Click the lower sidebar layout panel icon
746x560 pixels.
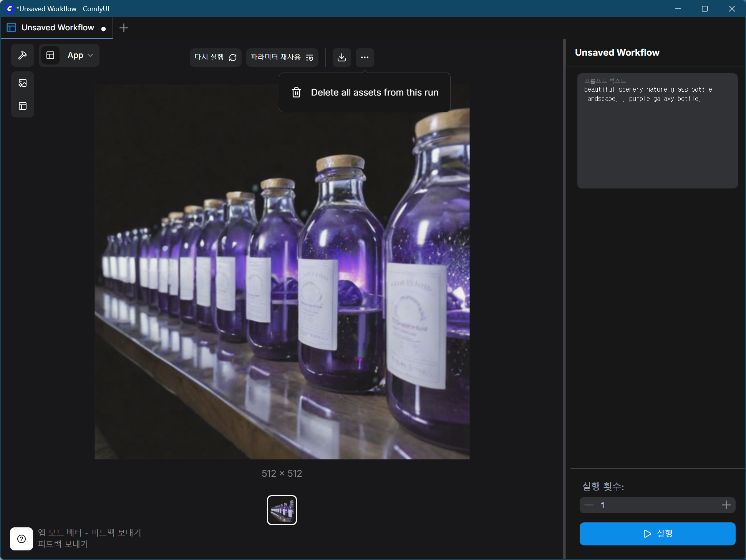23,106
